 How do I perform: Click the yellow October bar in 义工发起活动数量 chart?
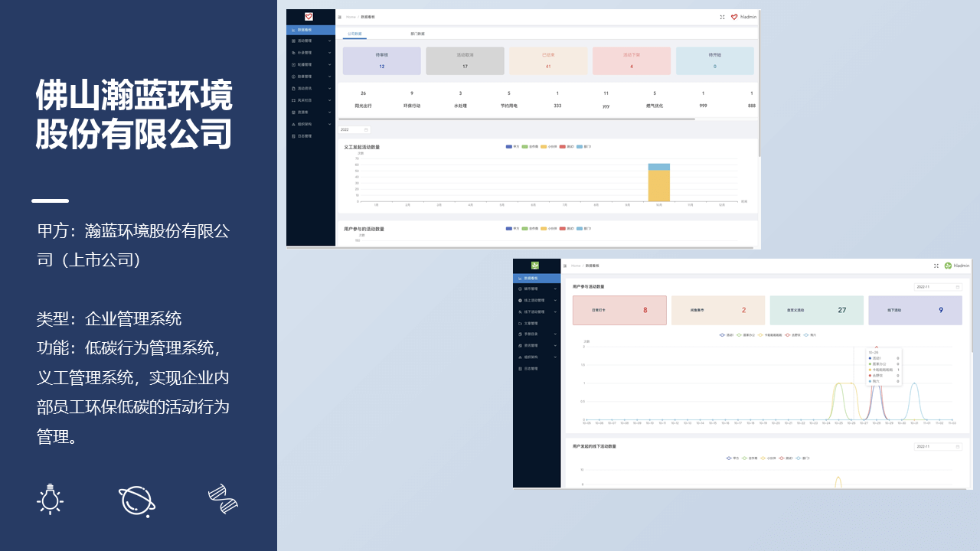(x=659, y=186)
